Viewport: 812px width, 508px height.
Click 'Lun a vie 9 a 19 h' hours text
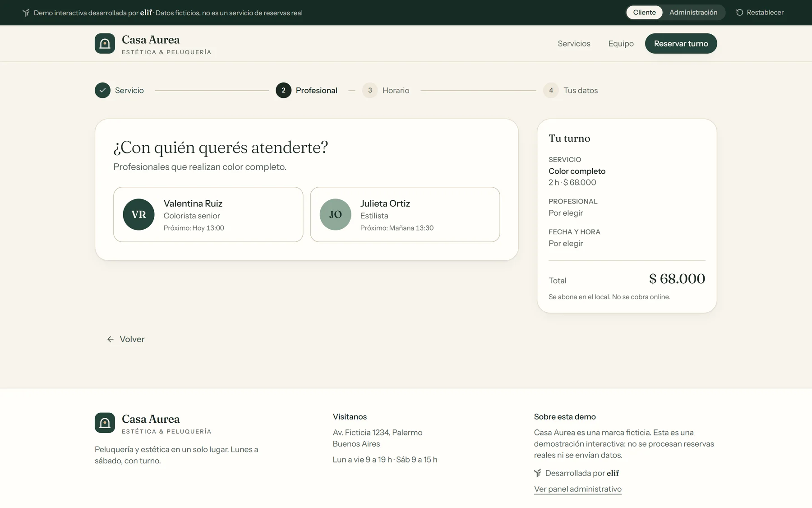click(x=362, y=459)
